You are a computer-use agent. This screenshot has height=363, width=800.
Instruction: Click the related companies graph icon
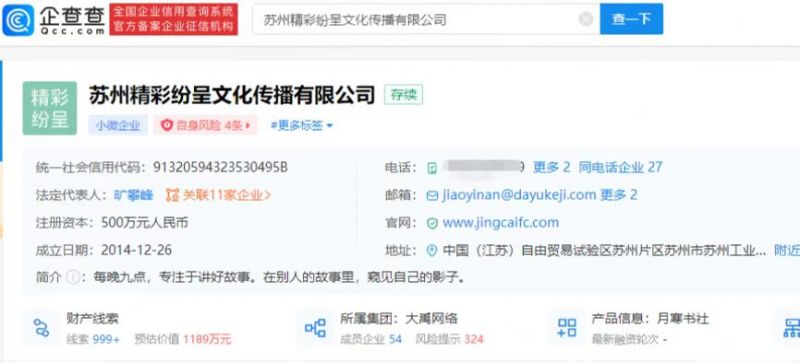(x=173, y=195)
